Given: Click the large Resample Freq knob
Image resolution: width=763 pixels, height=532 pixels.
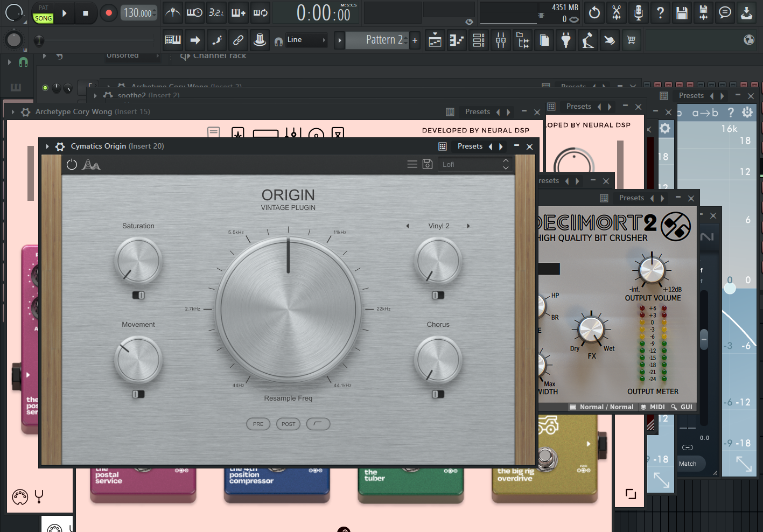Looking at the screenshot, I should (288, 309).
